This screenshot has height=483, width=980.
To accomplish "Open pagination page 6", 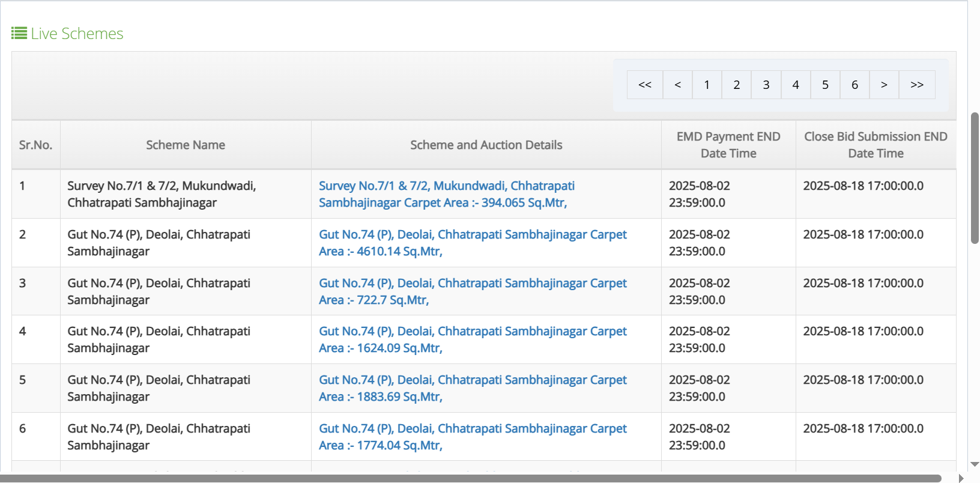I will (x=854, y=85).
